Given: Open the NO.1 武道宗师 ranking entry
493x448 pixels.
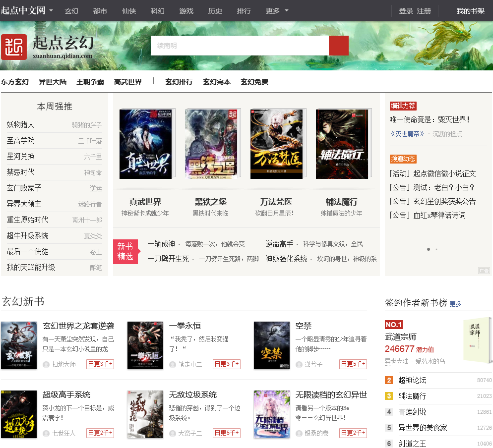Looking at the screenshot, I should point(401,337).
